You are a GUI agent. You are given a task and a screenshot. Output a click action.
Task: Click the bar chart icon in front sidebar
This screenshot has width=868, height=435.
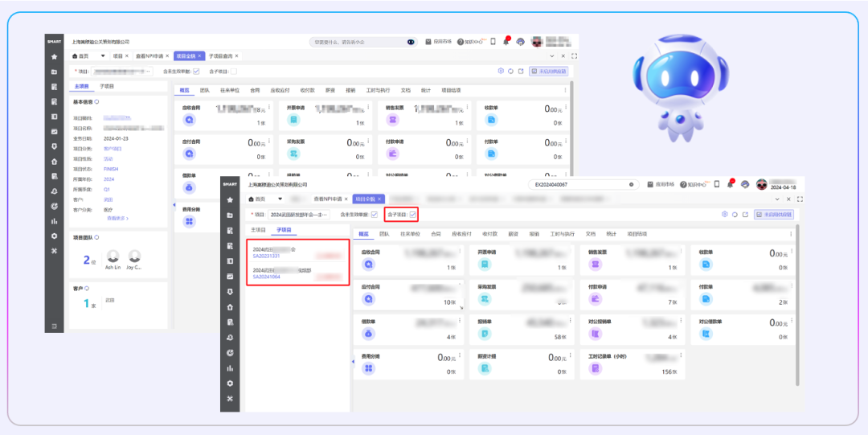[230, 367]
